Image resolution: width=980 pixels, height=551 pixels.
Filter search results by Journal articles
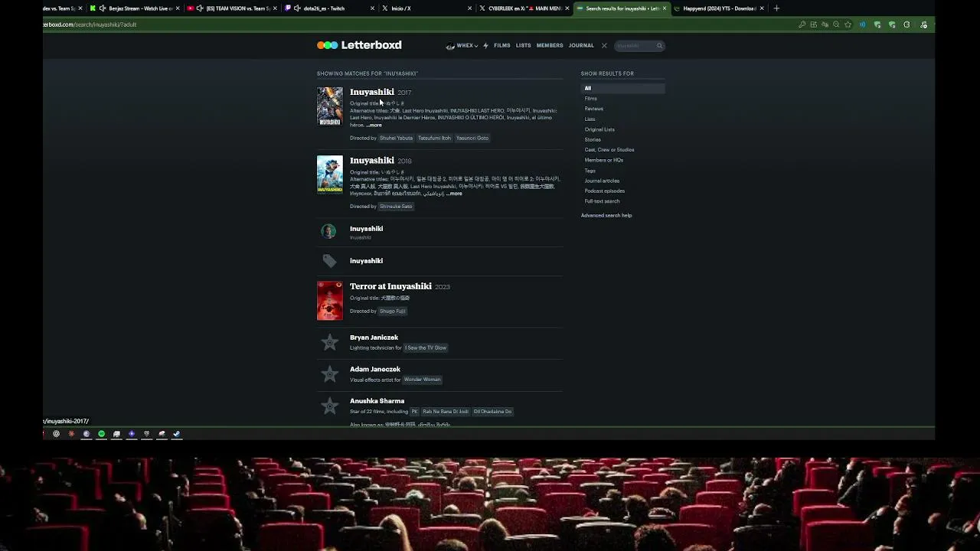click(602, 181)
